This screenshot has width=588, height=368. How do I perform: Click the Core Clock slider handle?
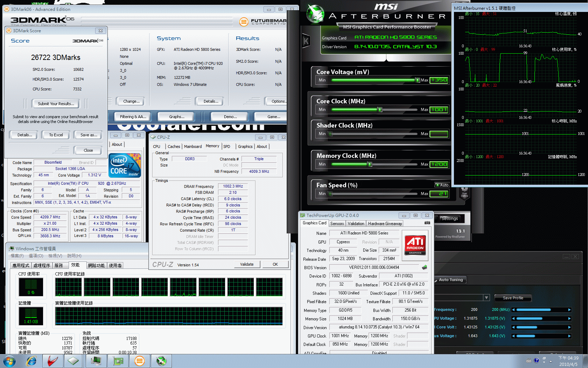click(x=380, y=110)
